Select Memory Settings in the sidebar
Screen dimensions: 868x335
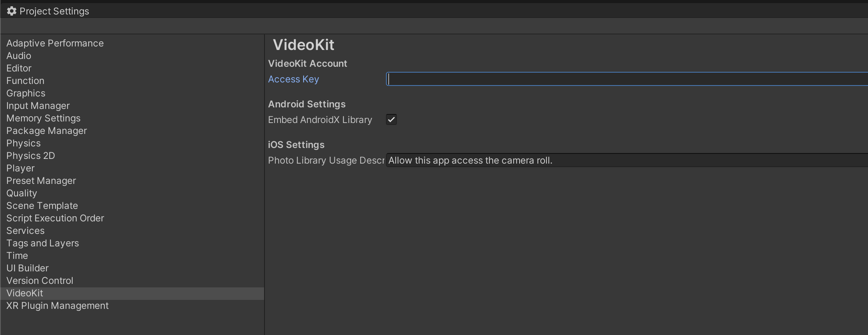[x=132, y=118]
